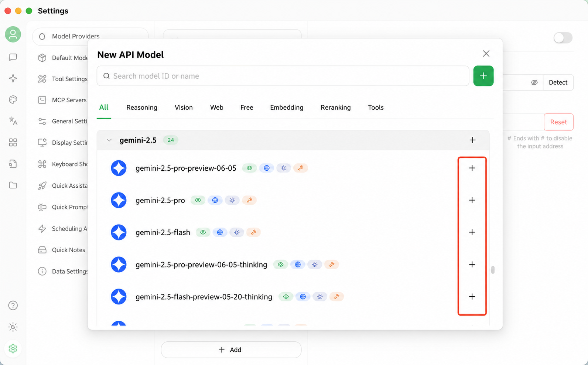Select the All tab
The image size is (588, 365).
[x=104, y=108]
